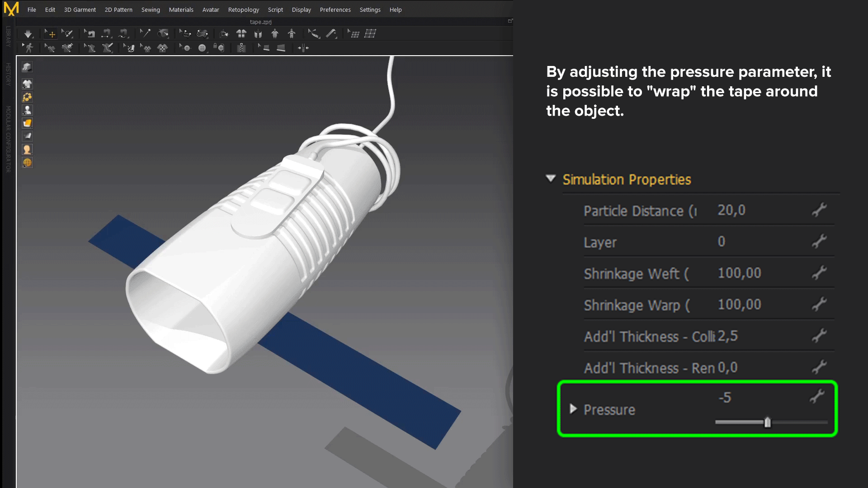Viewport: 868px width, 488px height.
Task: Expand the Pressure property arrow
Action: click(x=573, y=409)
